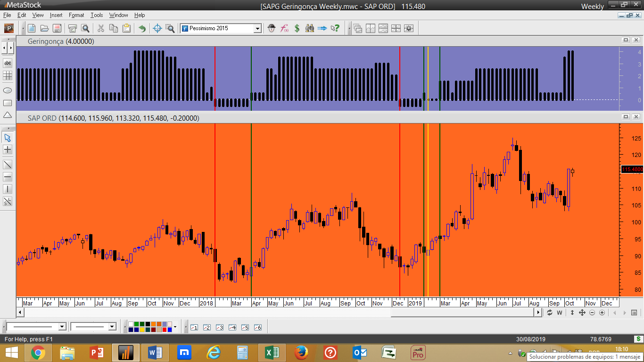Select the ellipse drawing tool
The width and height of the screenshot is (644, 362).
[8, 90]
